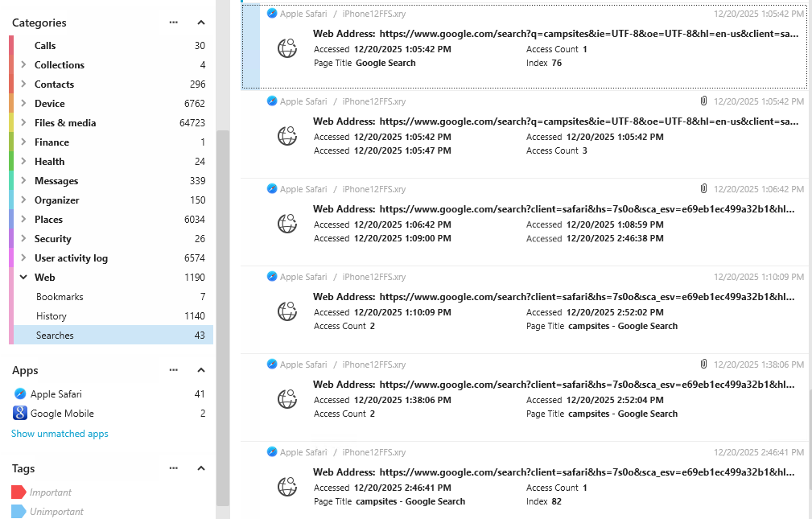Select the blue Unimportant tag
Screen dimensions: 812x519
(19, 511)
